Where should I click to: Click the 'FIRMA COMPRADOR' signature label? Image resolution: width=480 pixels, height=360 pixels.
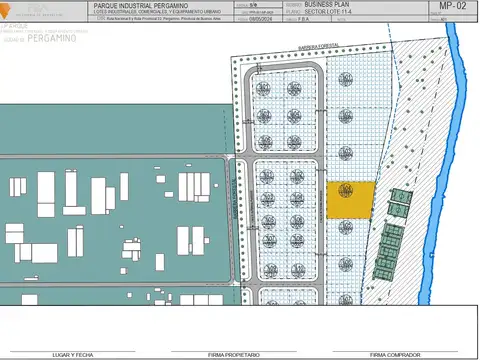(x=395, y=355)
